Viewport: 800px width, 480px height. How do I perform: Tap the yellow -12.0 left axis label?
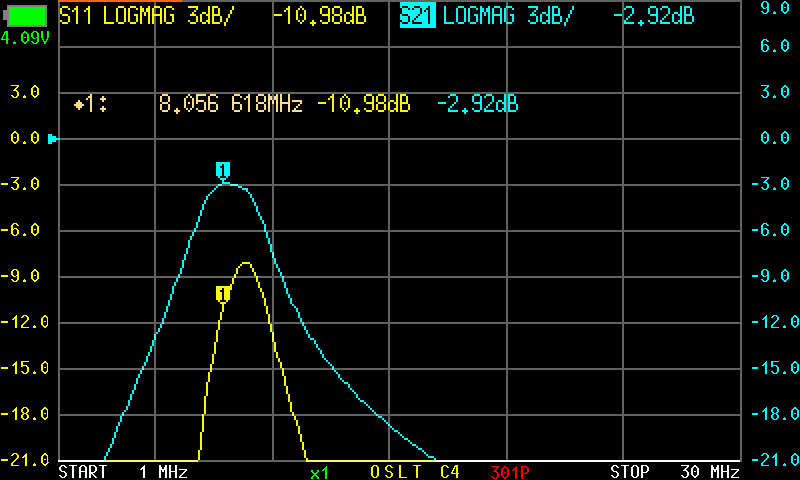pos(25,322)
